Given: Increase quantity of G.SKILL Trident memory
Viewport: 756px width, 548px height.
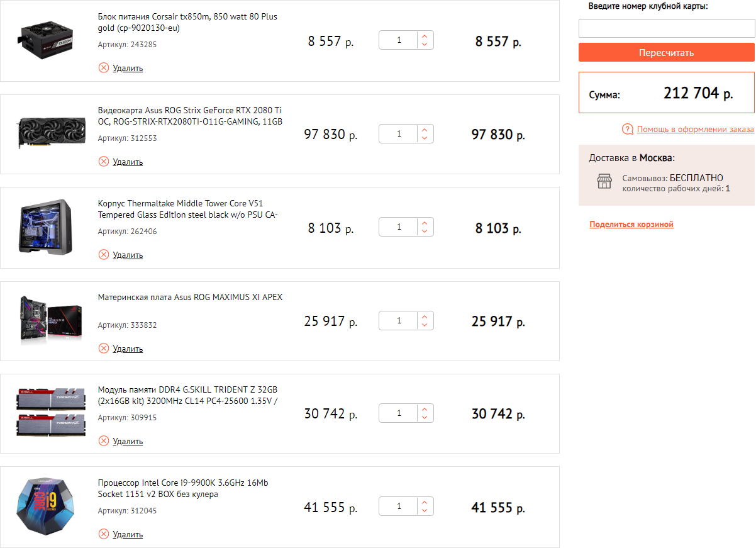Looking at the screenshot, I should (x=425, y=410).
